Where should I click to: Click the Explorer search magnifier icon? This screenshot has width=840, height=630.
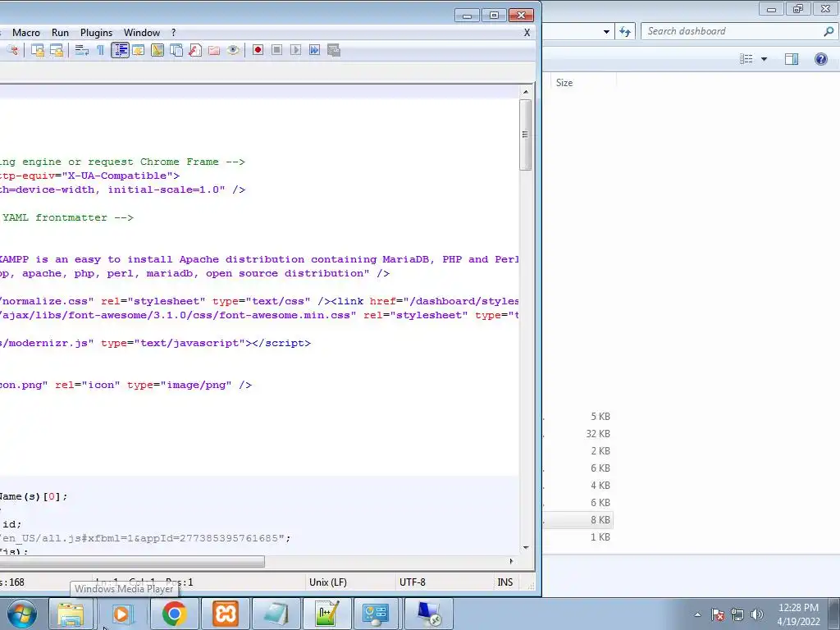pos(829,31)
